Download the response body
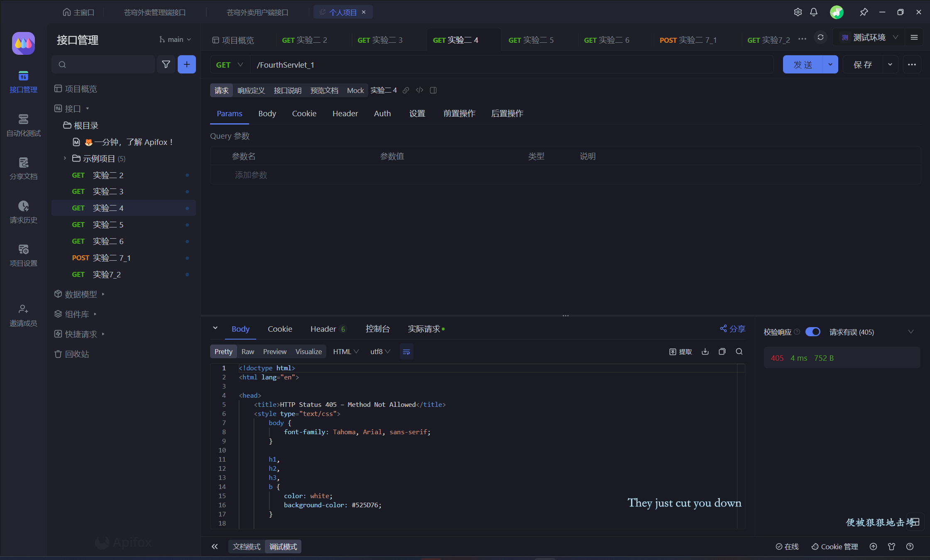 tap(705, 352)
